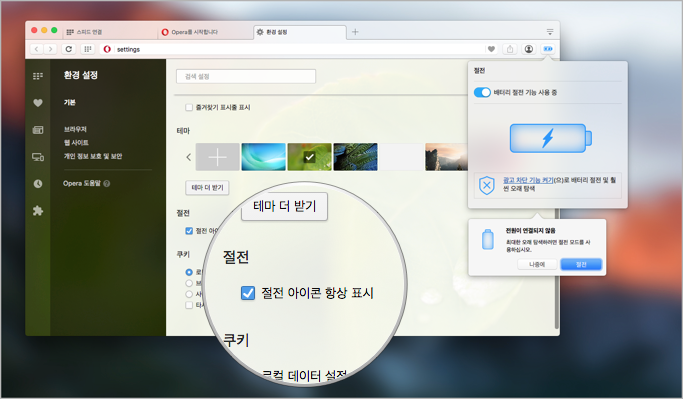Open the history clock icon in sidebar
Viewport: 683px width, 399px height.
click(x=38, y=184)
